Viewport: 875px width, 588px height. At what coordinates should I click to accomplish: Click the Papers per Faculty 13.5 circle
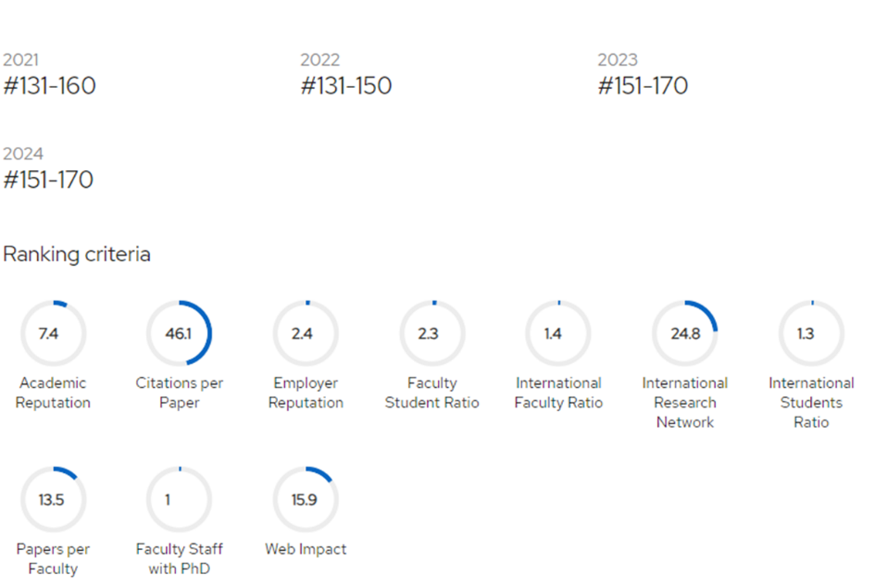tap(53, 500)
